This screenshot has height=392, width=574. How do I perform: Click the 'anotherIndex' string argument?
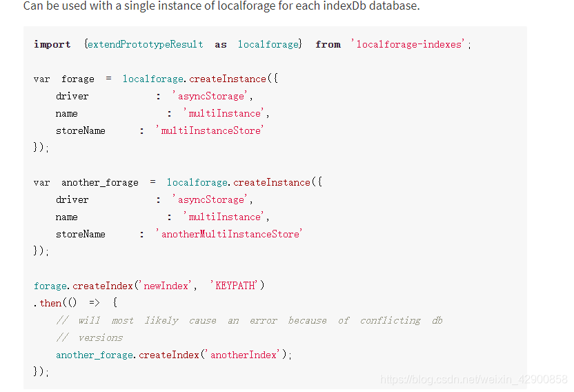coord(243,355)
